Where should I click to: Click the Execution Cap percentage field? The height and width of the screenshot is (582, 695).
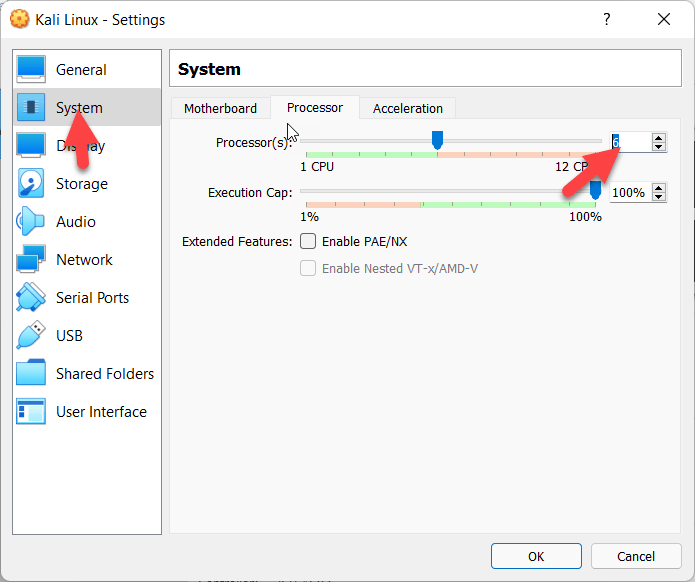click(x=627, y=192)
